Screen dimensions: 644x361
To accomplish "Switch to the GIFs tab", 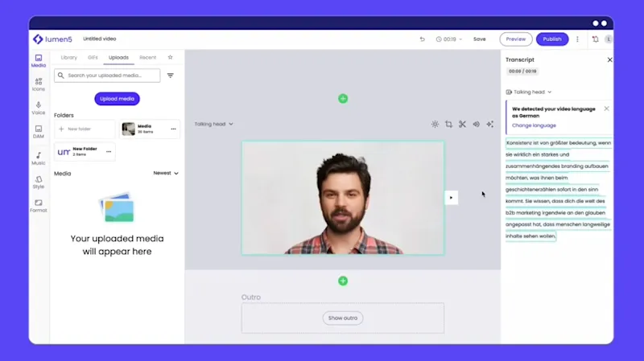I will (x=93, y=57).
